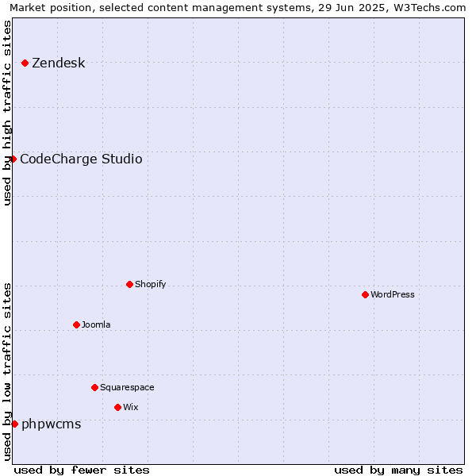
Task: Click the chart title mentioning W3Techs.com
Action: pos(238,8)
